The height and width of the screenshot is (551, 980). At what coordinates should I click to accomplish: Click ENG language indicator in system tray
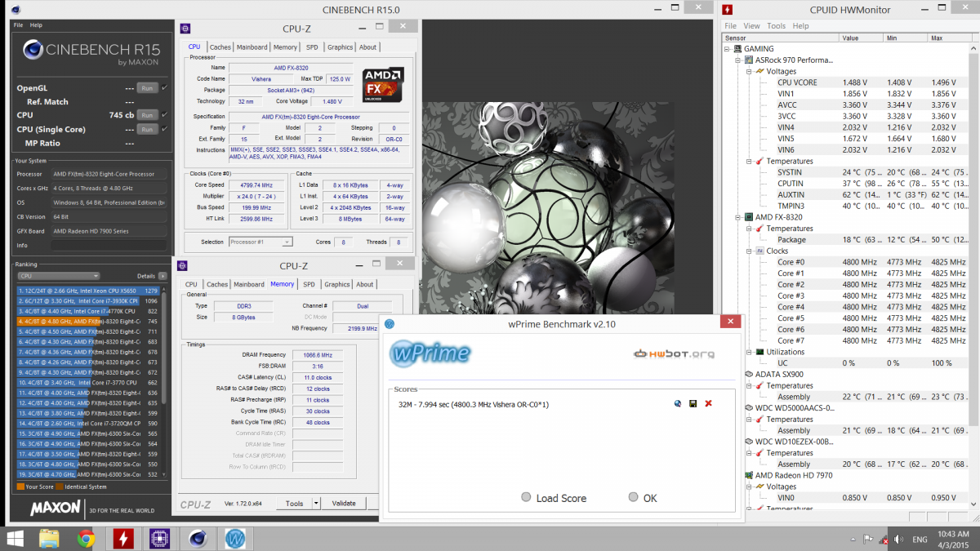(920, 540)
